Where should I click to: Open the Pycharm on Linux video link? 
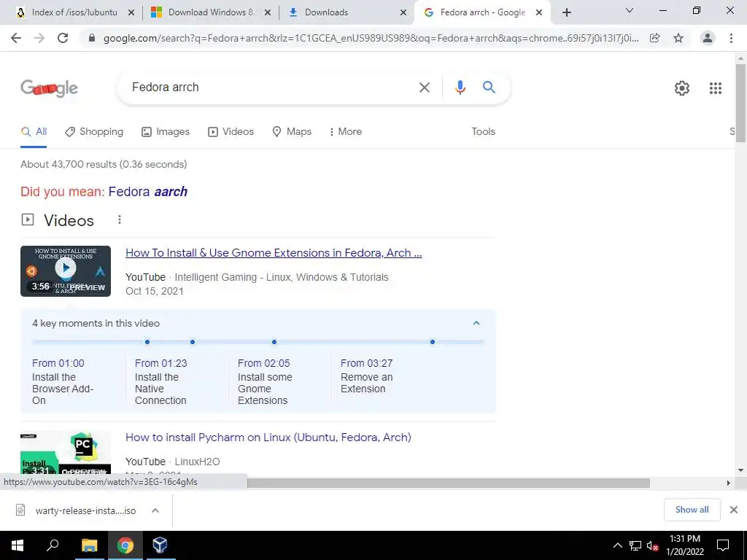pos(268,437)
